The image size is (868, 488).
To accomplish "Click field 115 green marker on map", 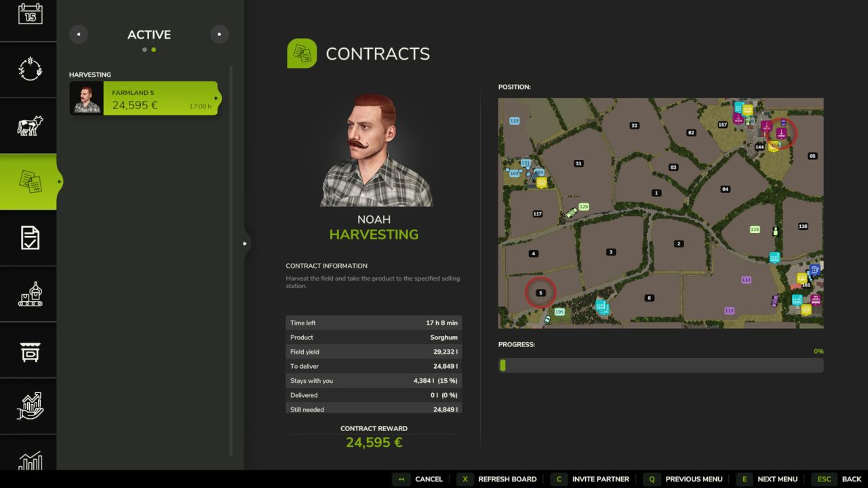I will click(x=755, y=230).
